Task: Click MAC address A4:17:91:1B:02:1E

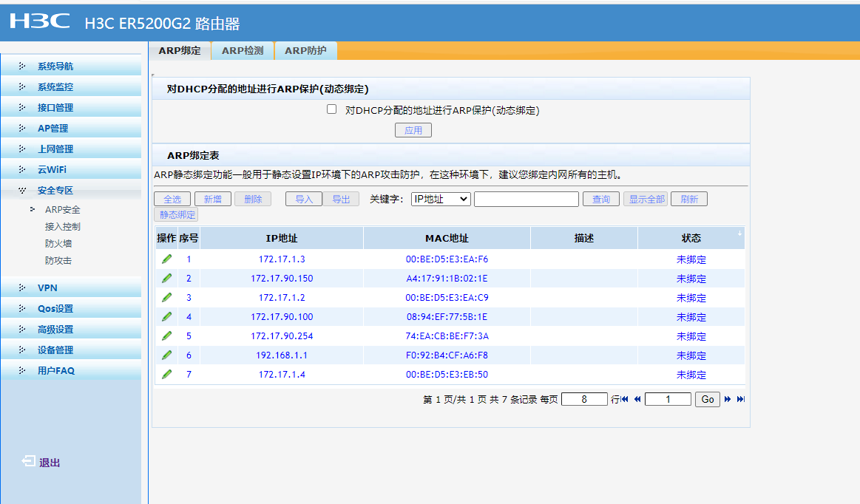Action: (x=447, y=279)
